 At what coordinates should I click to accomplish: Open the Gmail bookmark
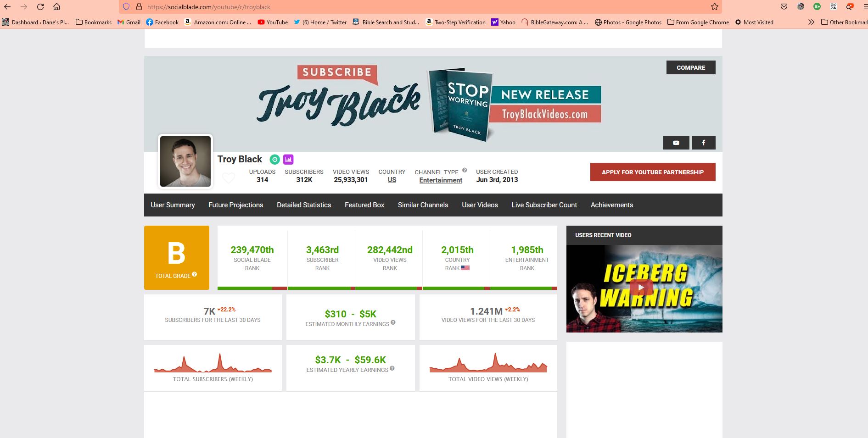(129, 22)
